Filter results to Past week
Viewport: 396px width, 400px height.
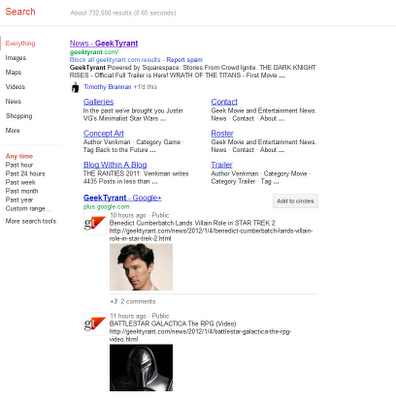click(21, 182)
